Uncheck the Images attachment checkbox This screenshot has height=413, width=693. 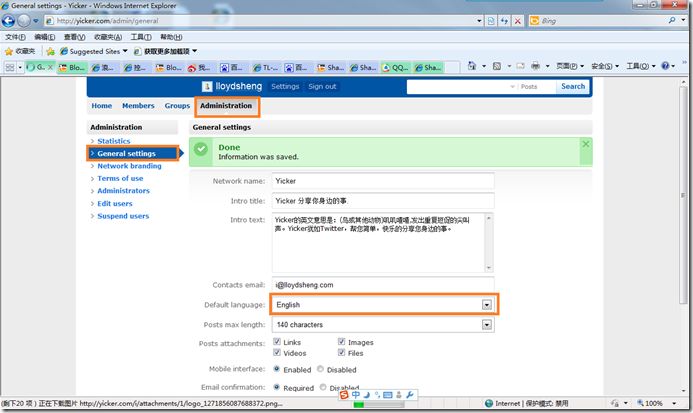341,341
